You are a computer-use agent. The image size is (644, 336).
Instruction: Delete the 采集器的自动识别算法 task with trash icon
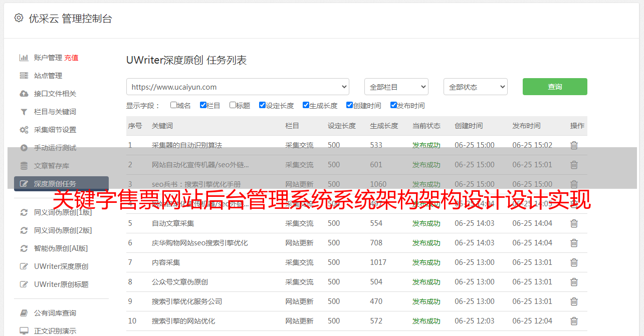coord(574,145)
